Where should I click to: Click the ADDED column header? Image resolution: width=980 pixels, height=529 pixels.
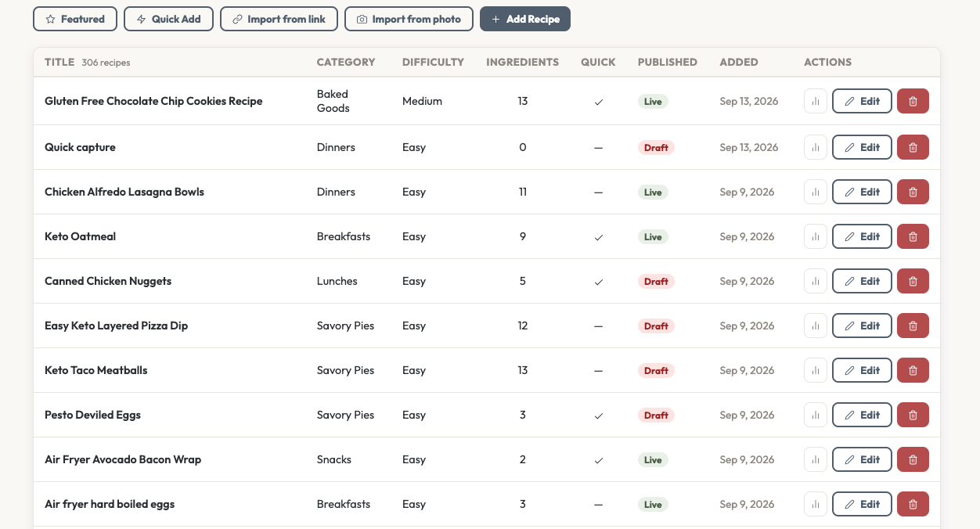point(739,62)
